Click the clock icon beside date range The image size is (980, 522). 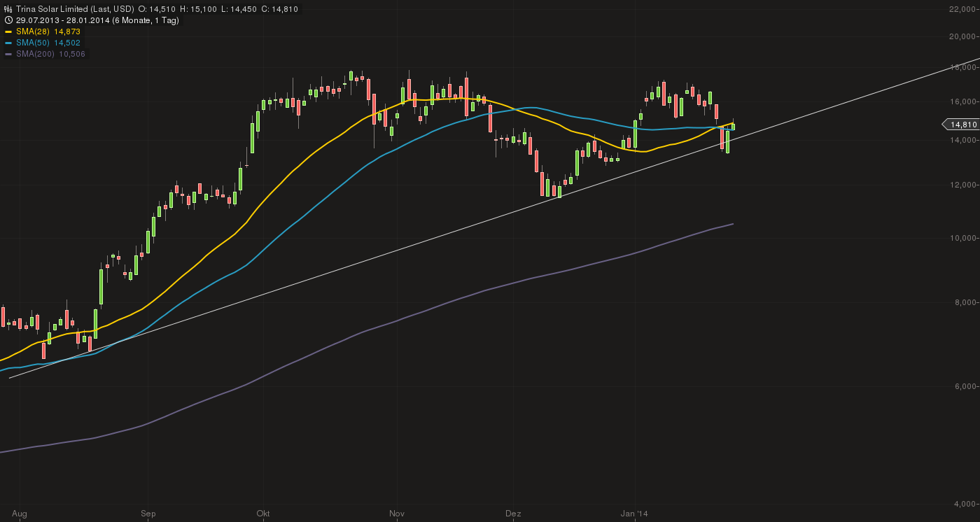pyautogui.click(x=8, y=20)
